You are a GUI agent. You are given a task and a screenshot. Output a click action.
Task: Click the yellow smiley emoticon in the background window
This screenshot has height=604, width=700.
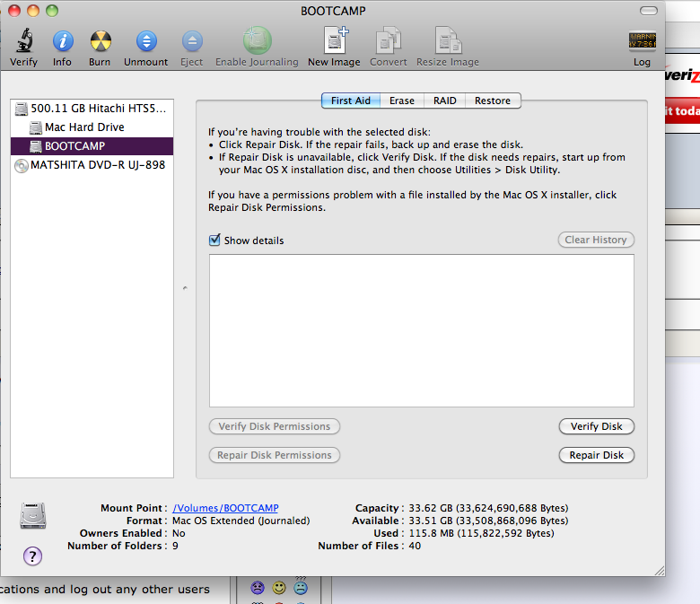point(279,588)
